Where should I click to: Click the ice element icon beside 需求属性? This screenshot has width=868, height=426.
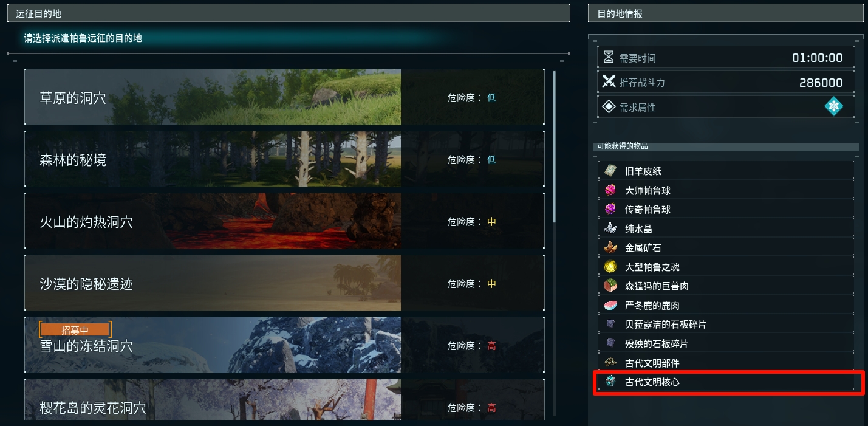(x=835, y=107)
